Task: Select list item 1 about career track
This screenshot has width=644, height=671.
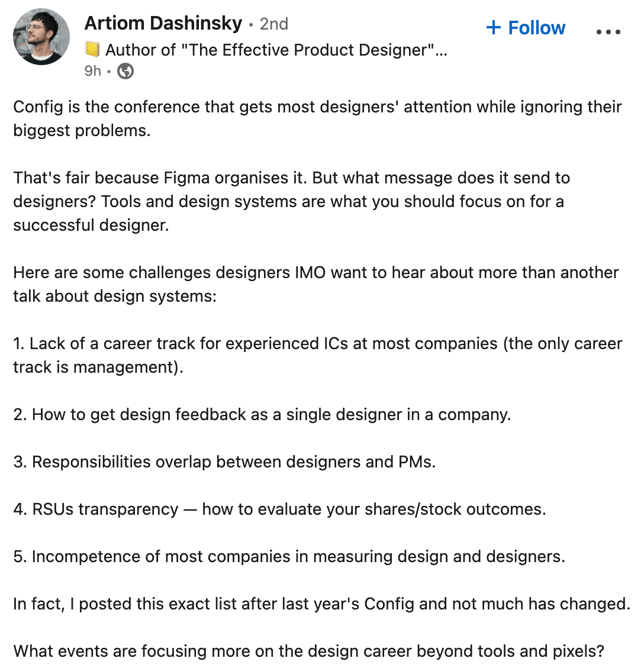Action: (x=318, y=355)
